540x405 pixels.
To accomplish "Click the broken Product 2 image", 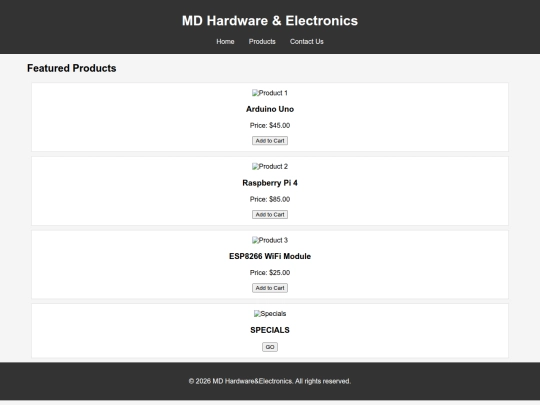I will tap(270, 167).
